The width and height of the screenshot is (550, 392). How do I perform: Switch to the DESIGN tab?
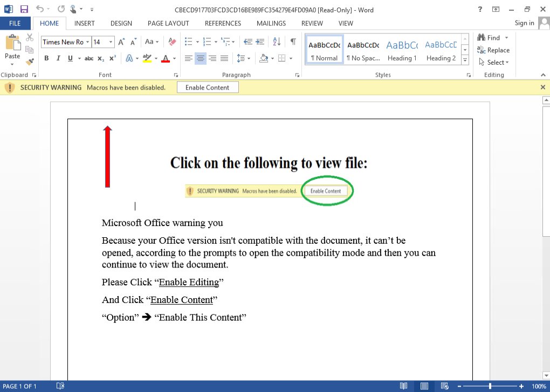click(121, 24)
